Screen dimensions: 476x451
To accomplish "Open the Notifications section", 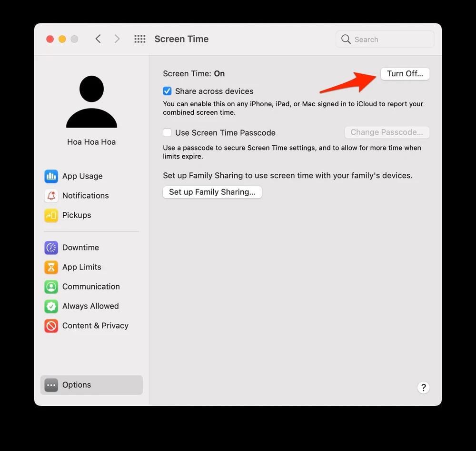I will 85,196.
